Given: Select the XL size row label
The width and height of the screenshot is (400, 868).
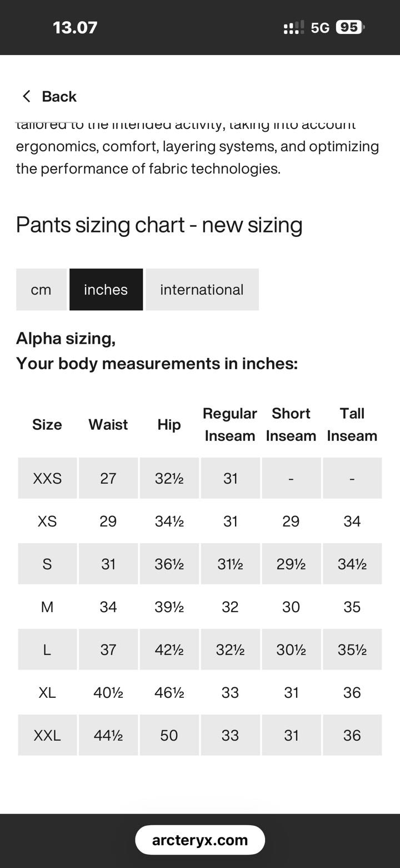Looking at the screenshot, I should 47,692.
